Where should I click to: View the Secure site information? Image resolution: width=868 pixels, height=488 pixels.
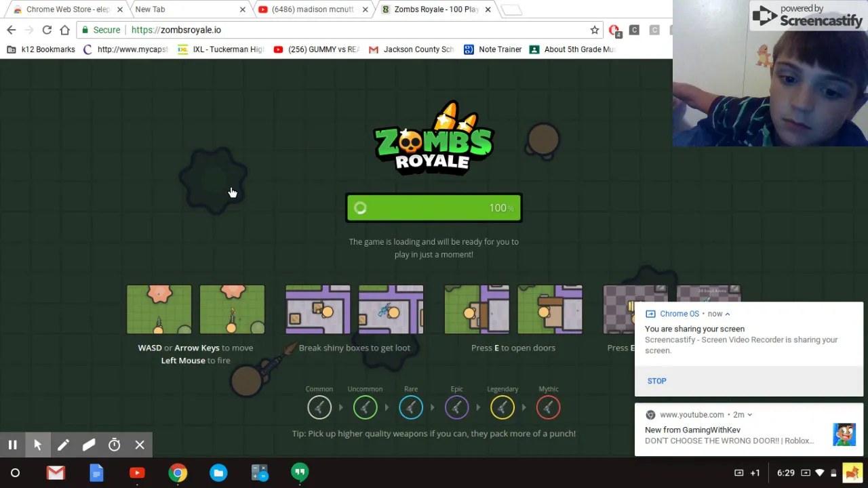[x=100, y=30]
